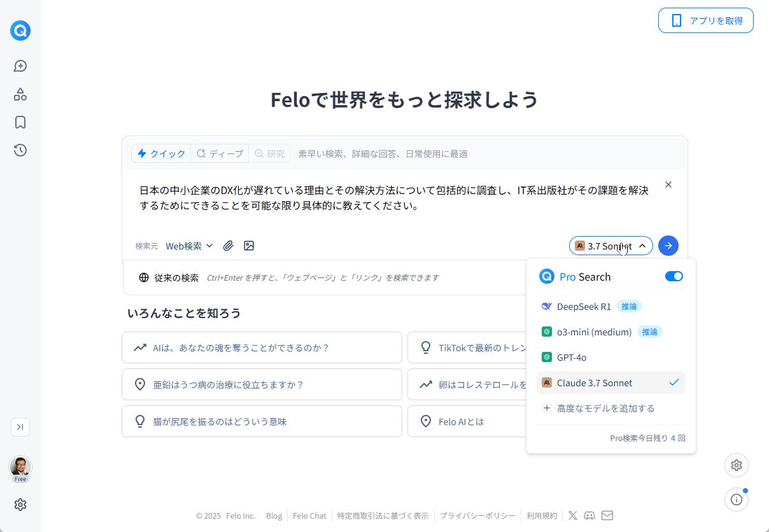Open suggestion 亜鉛はうつ病の治療に役立ちますか？
This screenshot has width=769, height=532.
[262, 384]
